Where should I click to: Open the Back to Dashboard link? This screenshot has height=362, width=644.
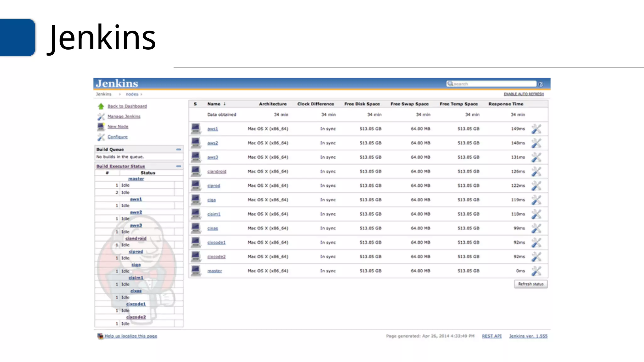127,107
